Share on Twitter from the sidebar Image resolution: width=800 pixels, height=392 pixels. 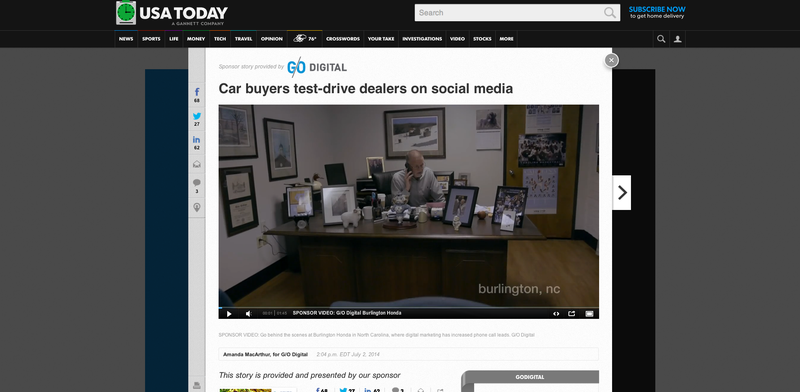point(197,119)
